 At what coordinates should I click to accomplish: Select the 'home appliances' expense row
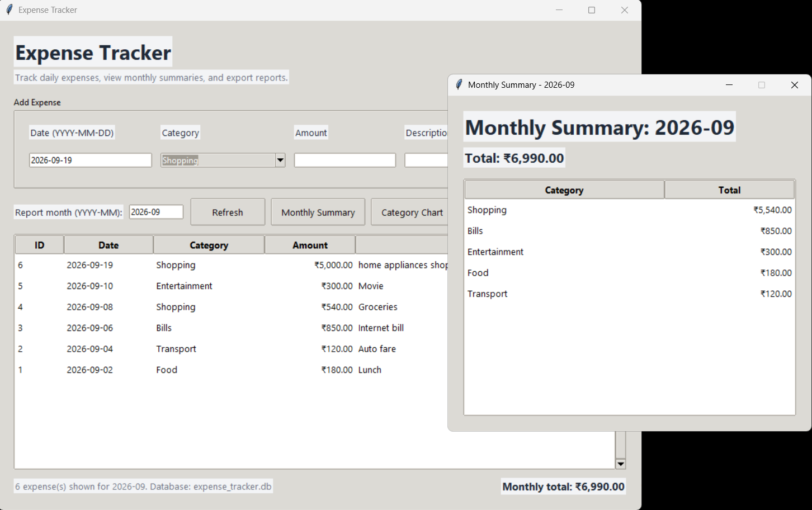pyautogui.click(x=232, y=265)
